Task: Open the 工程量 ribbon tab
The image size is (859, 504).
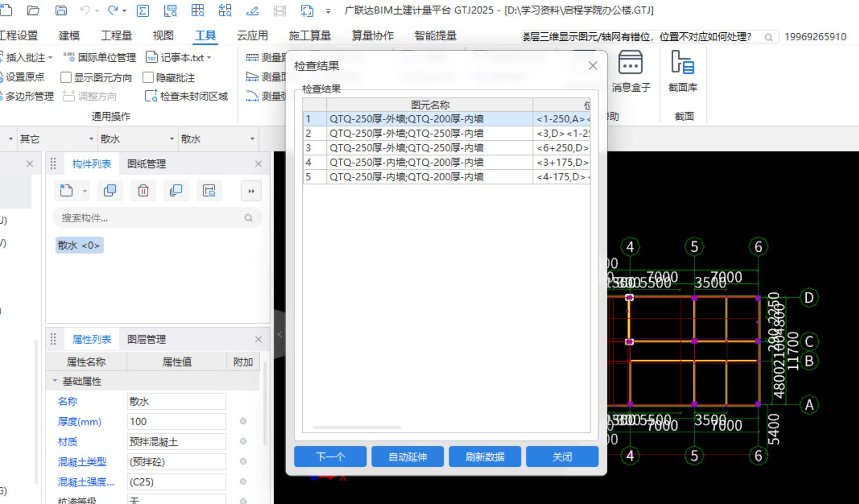Action: pyautogui.click(x=117, y=35)
